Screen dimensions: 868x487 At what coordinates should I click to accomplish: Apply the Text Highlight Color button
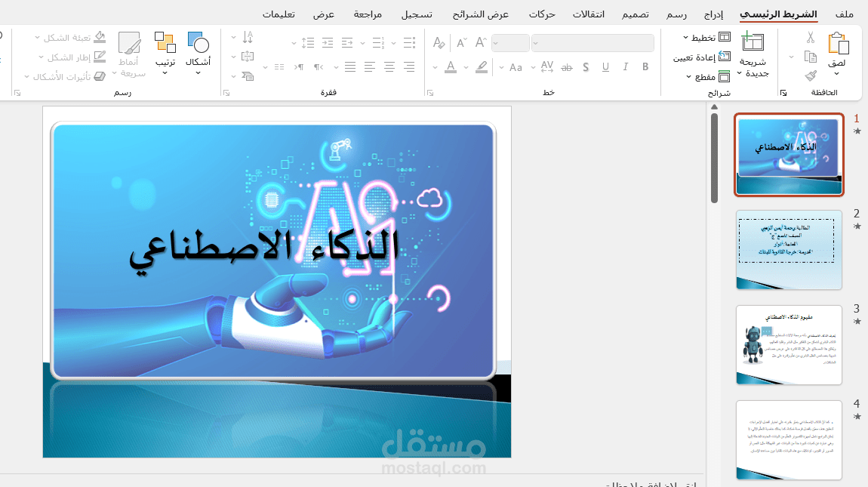pyautogui.click(x=482, y=67)
